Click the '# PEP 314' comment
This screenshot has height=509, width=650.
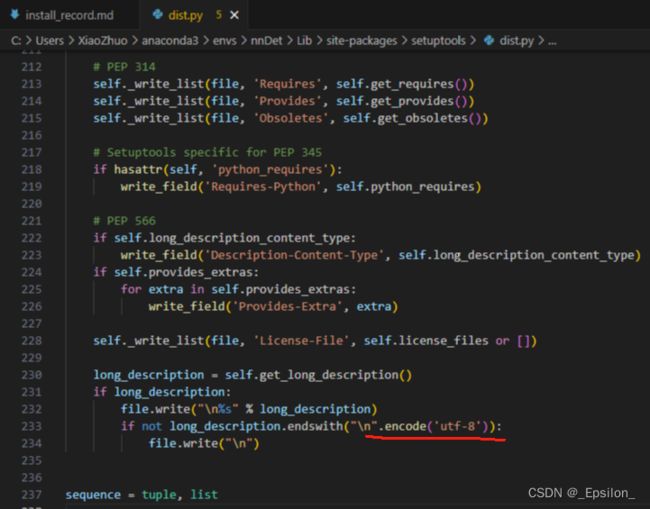click(124, 67)
